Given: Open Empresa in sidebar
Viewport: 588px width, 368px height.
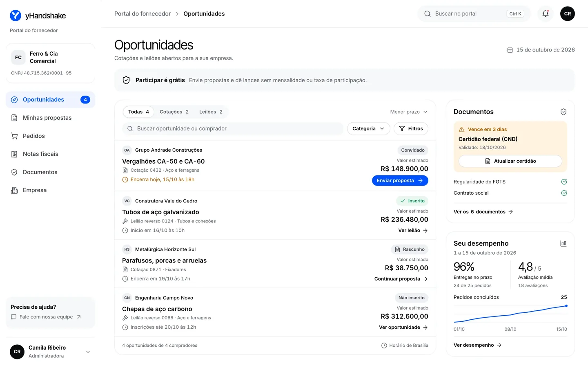Looking at the screenshot, I should (x=51, y=190).
